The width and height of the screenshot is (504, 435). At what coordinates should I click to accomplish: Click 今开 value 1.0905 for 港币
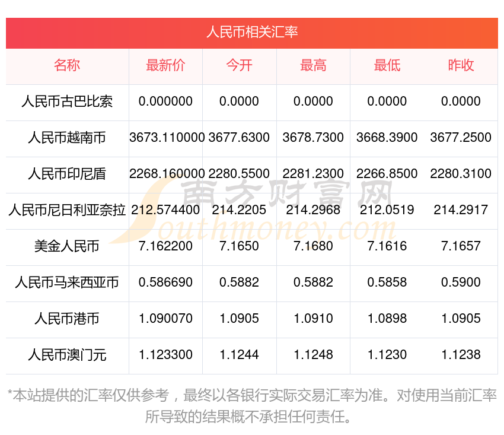click(x=239, y=319)
